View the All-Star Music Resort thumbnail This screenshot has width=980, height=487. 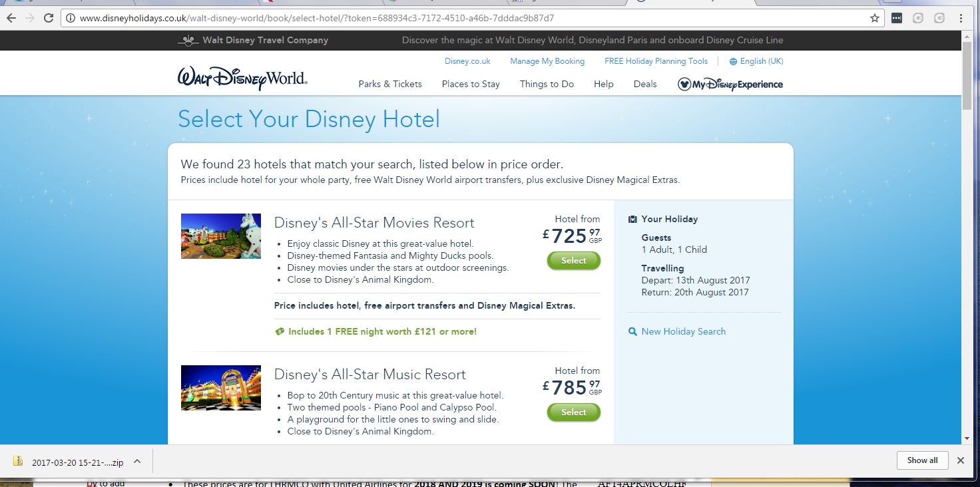click(x=221, y=388)
